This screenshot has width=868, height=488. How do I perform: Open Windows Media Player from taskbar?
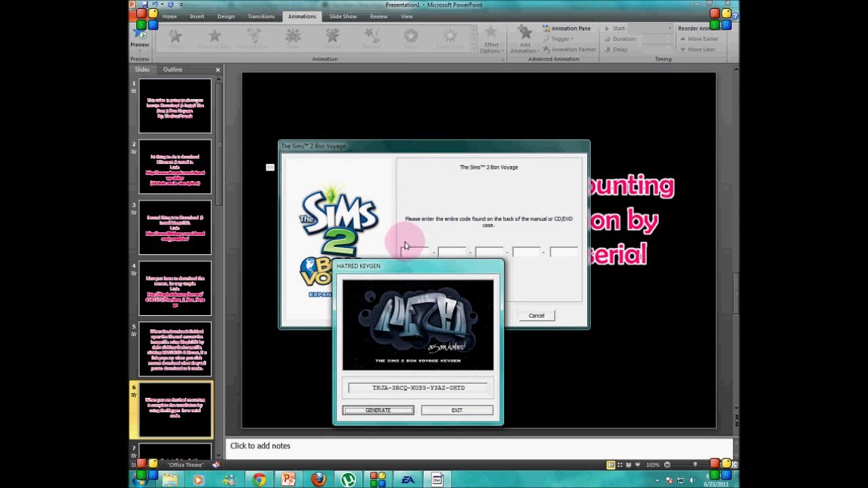(x=198, y=480)
